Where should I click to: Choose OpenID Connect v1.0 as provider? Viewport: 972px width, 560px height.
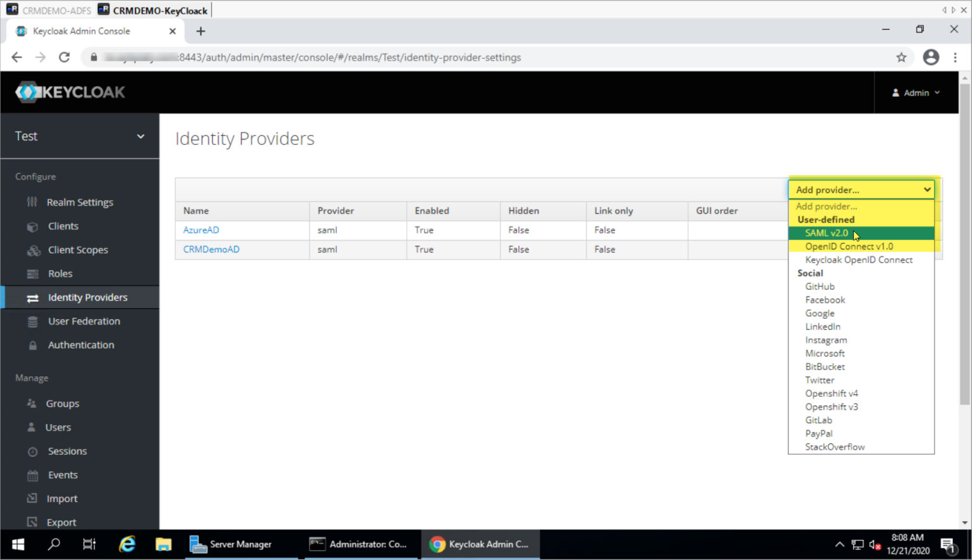point(849,246)
